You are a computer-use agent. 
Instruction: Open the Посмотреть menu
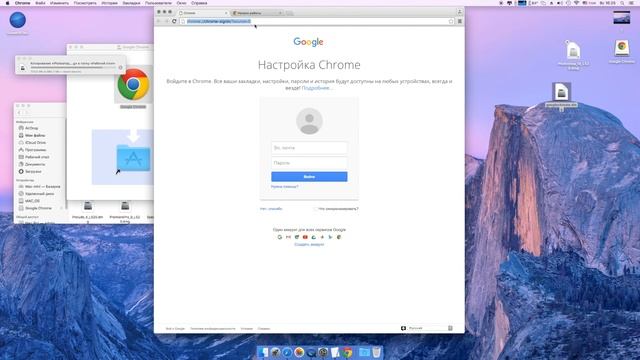[x=85, y=3]
